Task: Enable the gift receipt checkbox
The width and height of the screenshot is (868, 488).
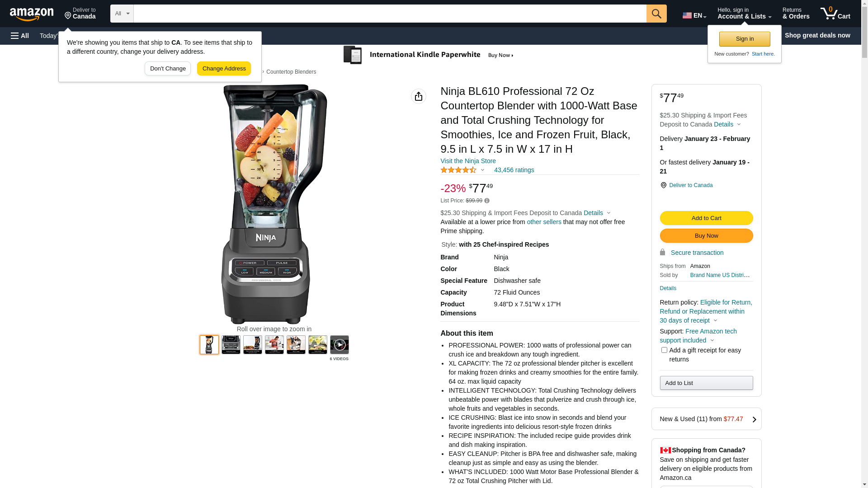Action: coord(664,350)
